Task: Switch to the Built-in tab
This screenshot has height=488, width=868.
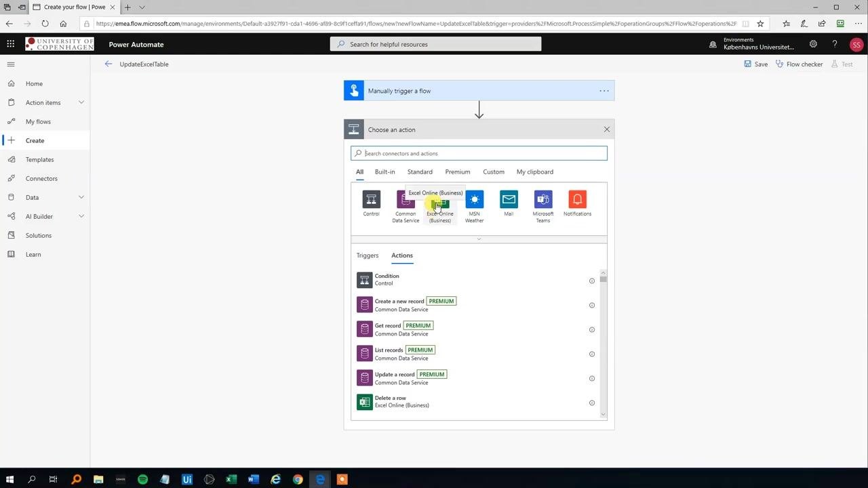Action: (384, 172)
